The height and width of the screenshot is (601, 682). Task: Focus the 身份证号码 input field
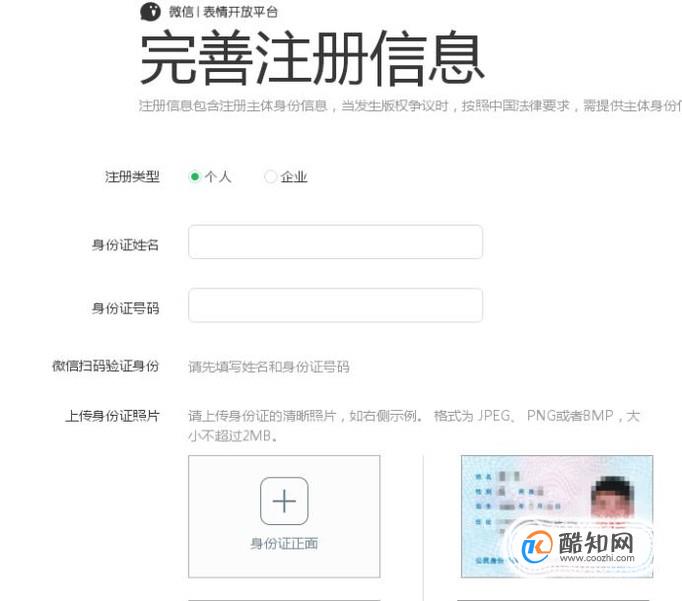(335, 305)
